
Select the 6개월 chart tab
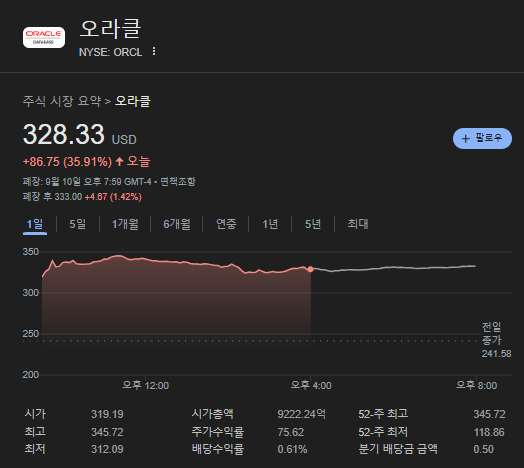pos(177,224)
